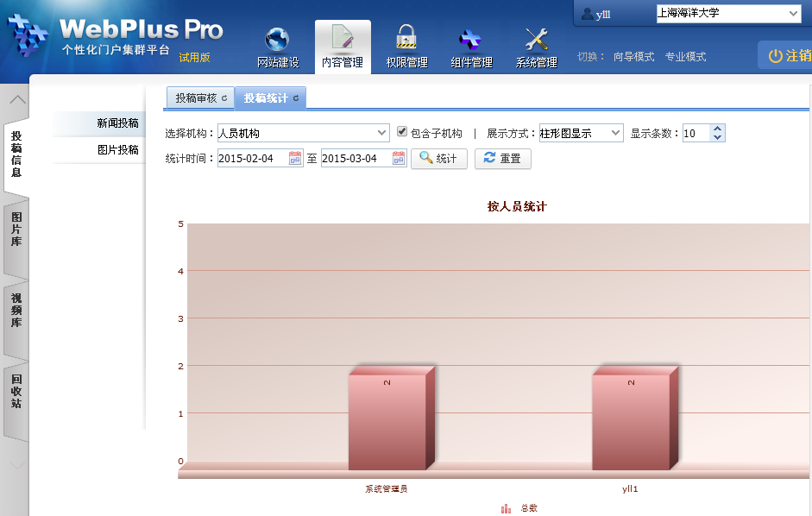Toggle the 包含子机构 checkbox
812x516 pixels.
pyautogui.click(x=402, y=132)
